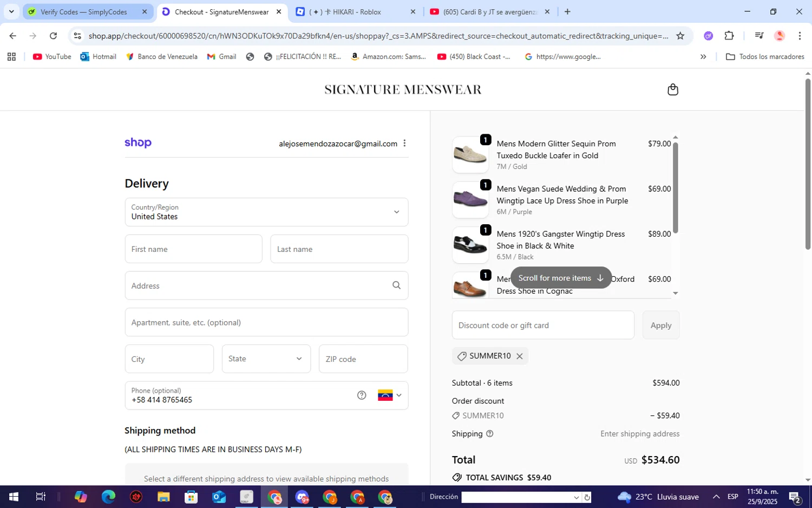Open File Explorer from taskbar
Viewport: 812px width, 508px height.
pyautogui.click(x=163, y=497)
